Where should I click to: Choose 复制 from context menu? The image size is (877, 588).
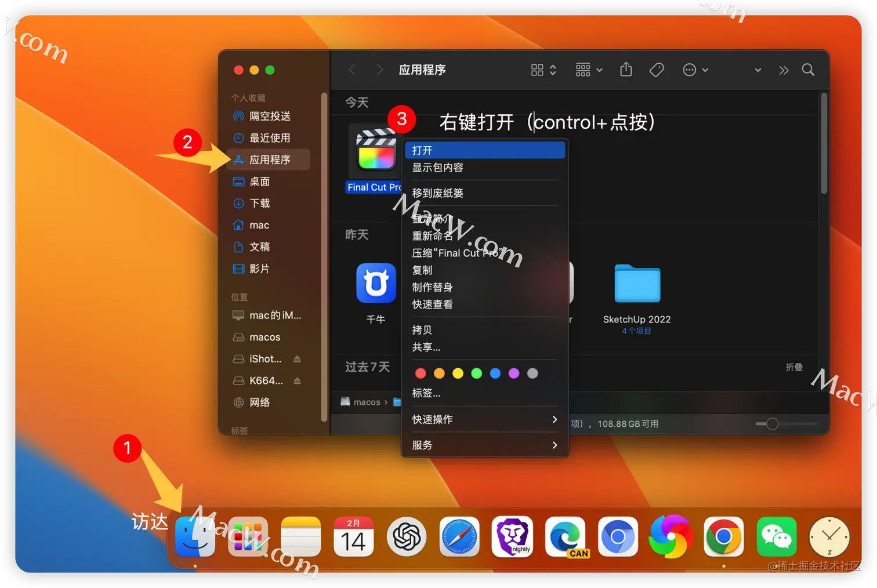pos(484,270)
